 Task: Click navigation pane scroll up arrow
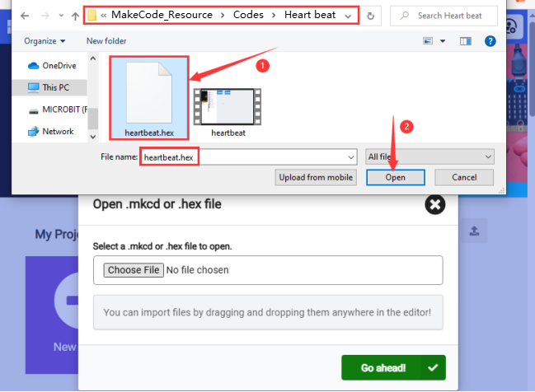pyautogui.click(x=93, y=58)
